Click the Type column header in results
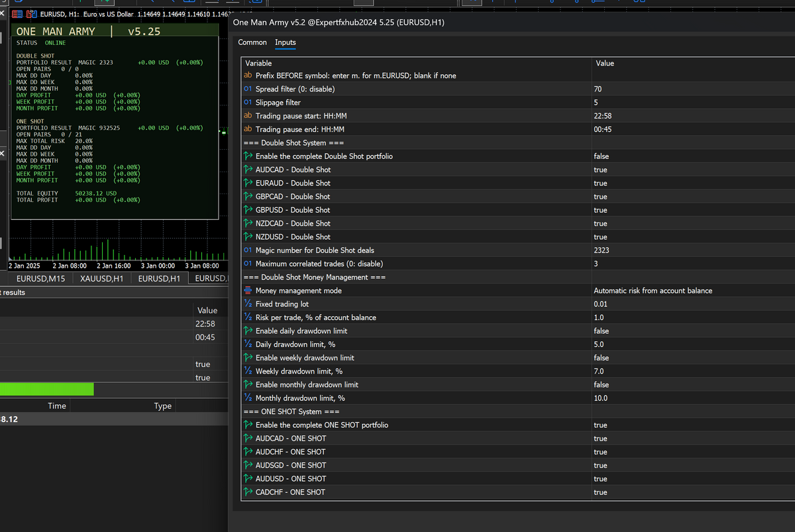The image size is (795, 532). point(163,406)
